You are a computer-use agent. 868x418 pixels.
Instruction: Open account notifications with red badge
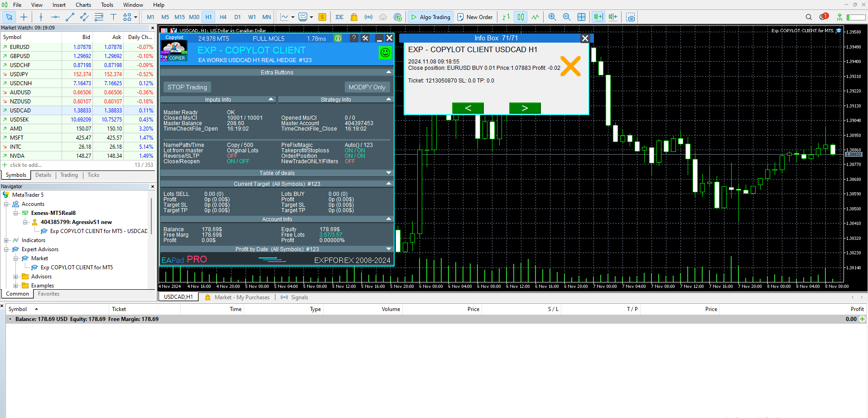click(x=824, y=17)
